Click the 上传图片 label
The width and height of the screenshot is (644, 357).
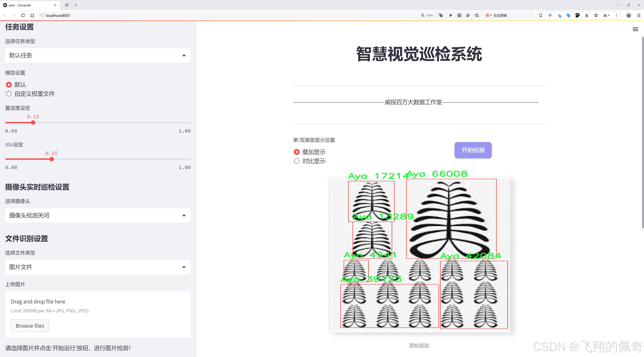[x=15, y=284]
